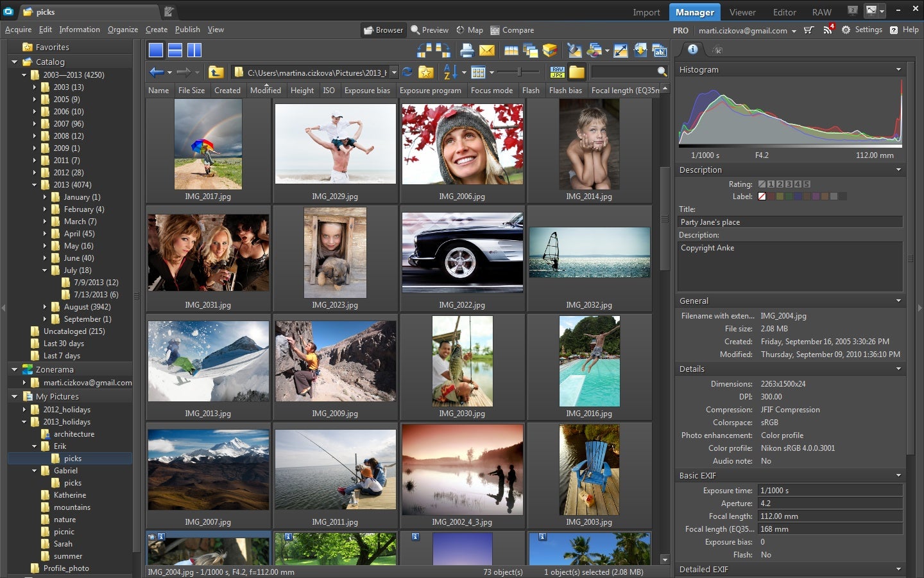Toggle the show folders button
This screenshot has width=924, height=578.
pos(577,72)
